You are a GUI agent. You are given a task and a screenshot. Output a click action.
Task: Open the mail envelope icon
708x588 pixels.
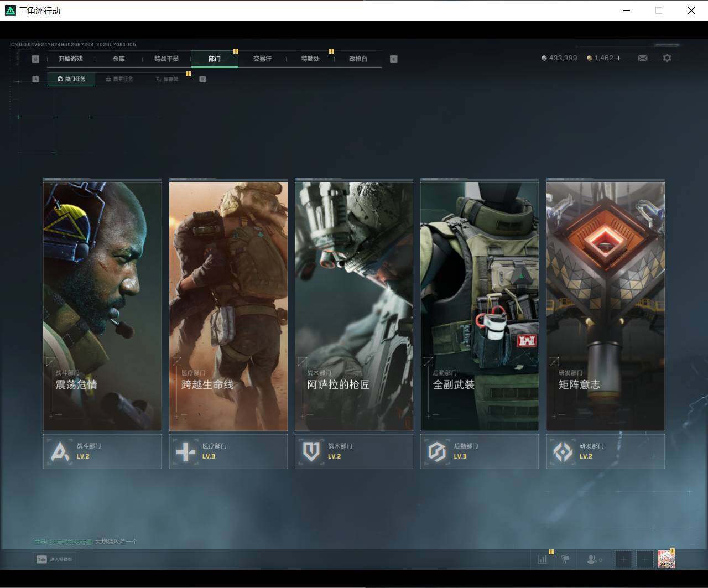click(643, 58)
